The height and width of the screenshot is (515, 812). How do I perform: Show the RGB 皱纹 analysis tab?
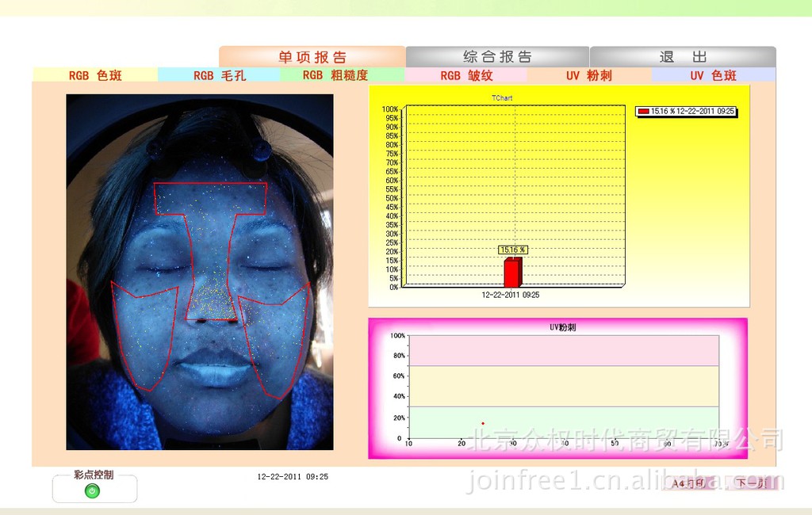coord(466,75)
